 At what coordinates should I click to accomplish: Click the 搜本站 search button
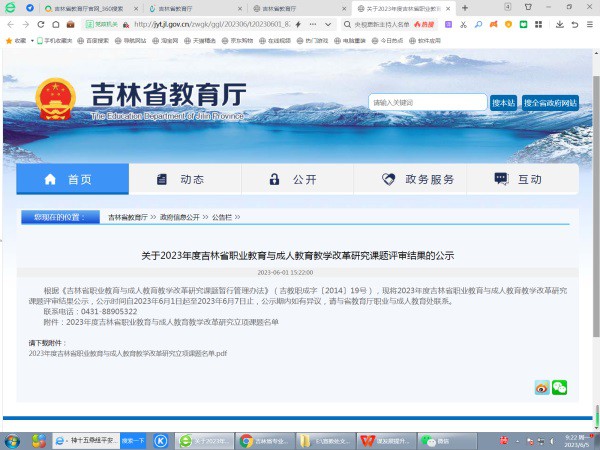point(503,103)
